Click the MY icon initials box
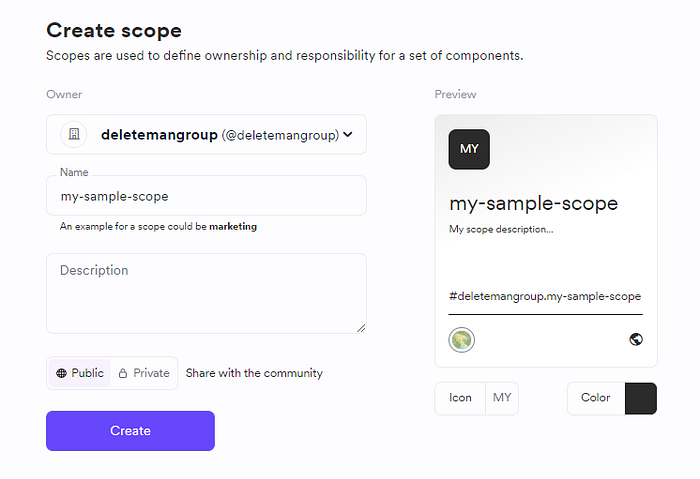This screenshot has width=700, height=479. tap(502, 398)
